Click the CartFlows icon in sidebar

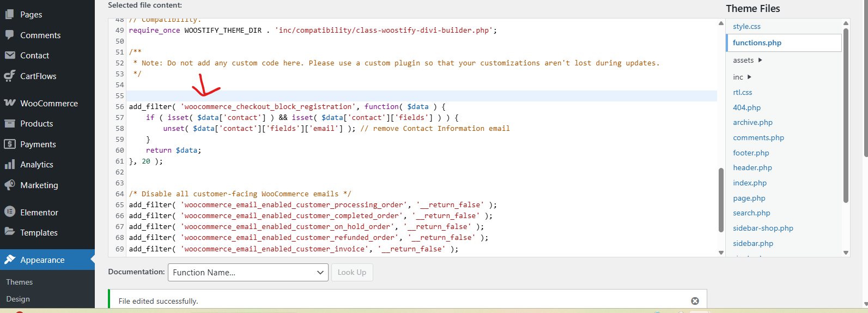click(10, 76)
